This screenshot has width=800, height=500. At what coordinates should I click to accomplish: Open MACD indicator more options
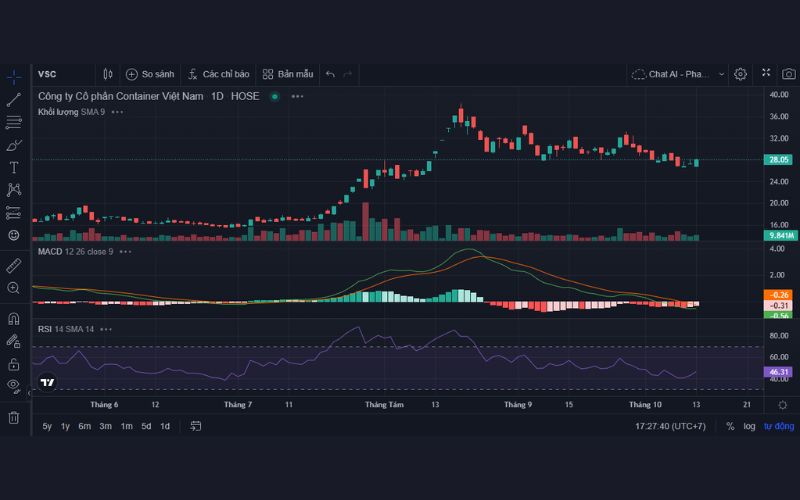click(x=125, y=251)
